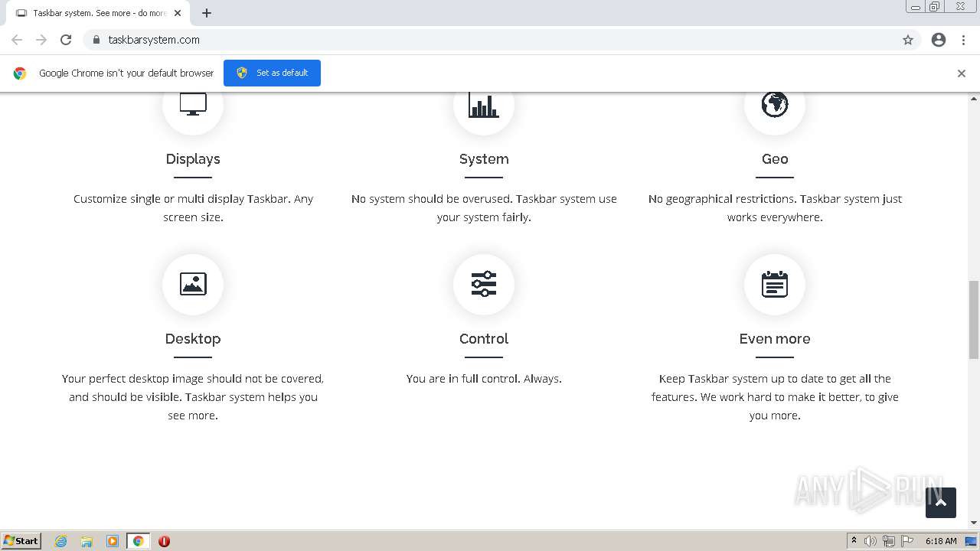Viewport: 980px width, 551px height.
Task: Dismiss the default browser notification bar
Action: pyautogui.click(x=962, y=73)
